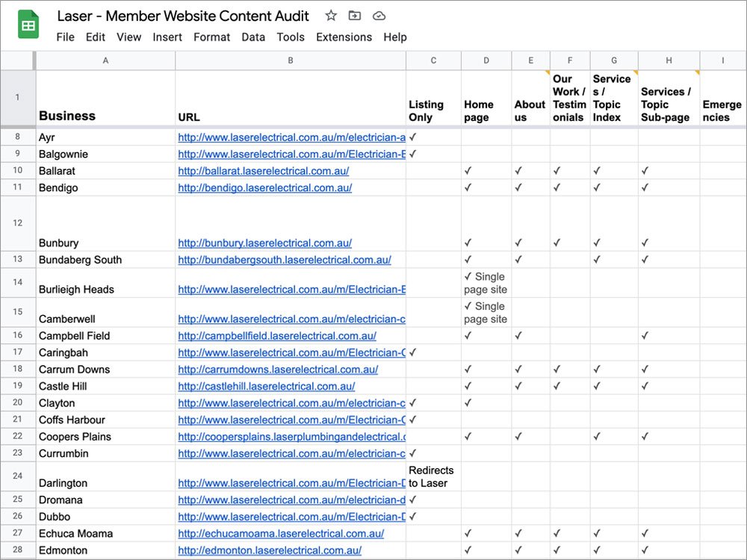Select column B header

pos(291,60)
